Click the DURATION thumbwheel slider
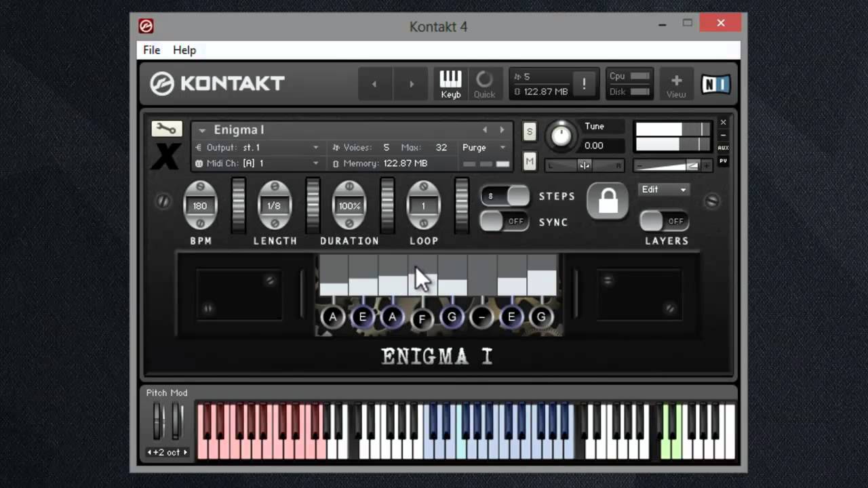This screenshot has height=488, width=868. click(387, 205)
